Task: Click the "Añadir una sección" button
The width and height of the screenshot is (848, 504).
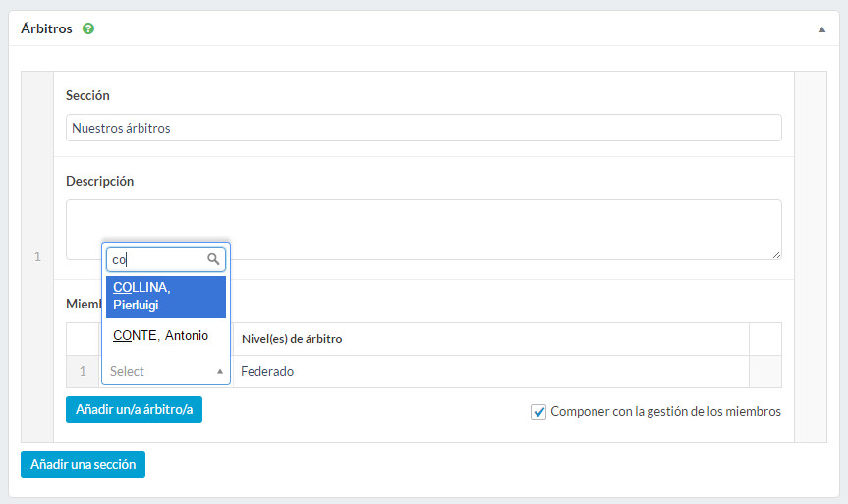Action: [x=83, y=464]
